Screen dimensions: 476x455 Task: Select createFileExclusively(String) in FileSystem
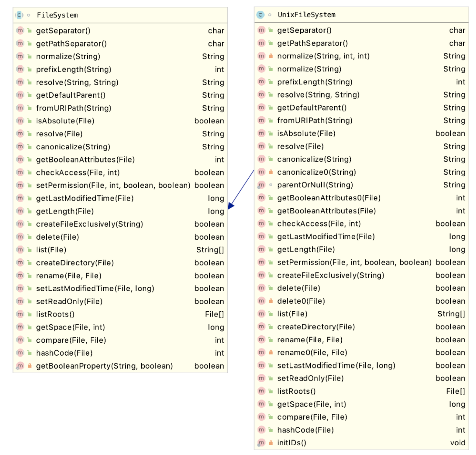coord(89,224)
